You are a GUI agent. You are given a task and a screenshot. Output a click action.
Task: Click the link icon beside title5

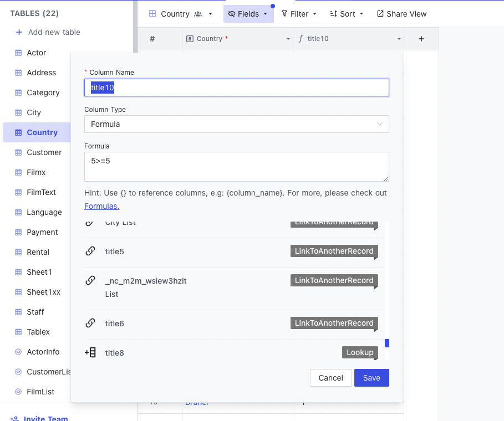pos(90,250)
